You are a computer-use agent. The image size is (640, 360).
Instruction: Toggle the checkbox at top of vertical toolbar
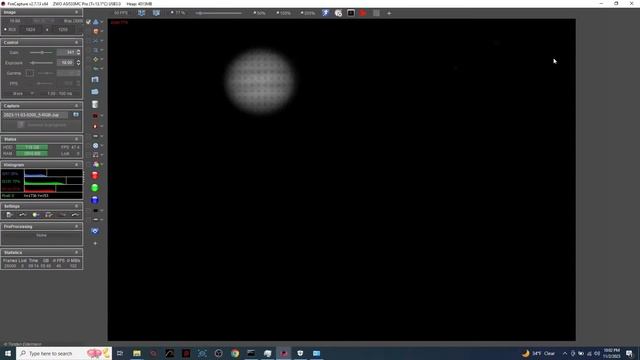pos(88,22)
